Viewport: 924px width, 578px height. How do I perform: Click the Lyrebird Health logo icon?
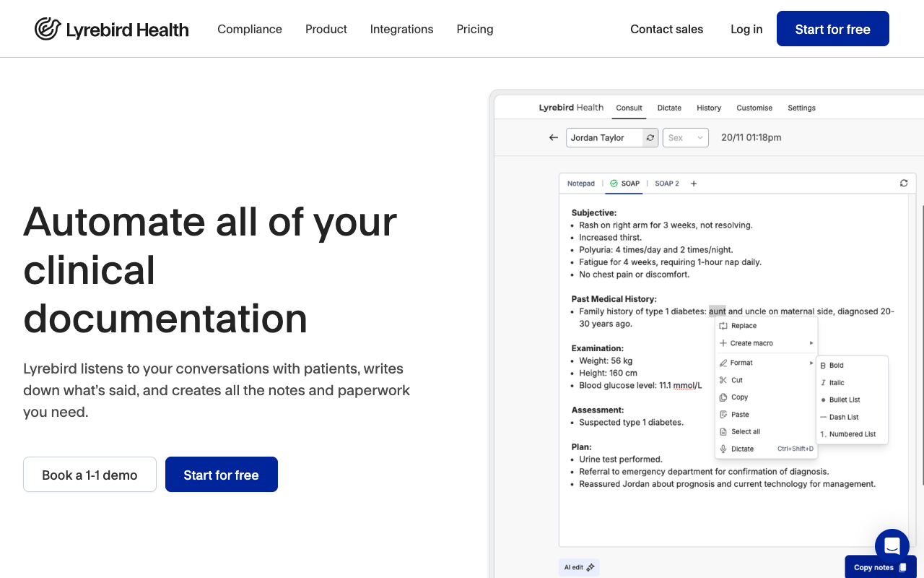(48, 29)
